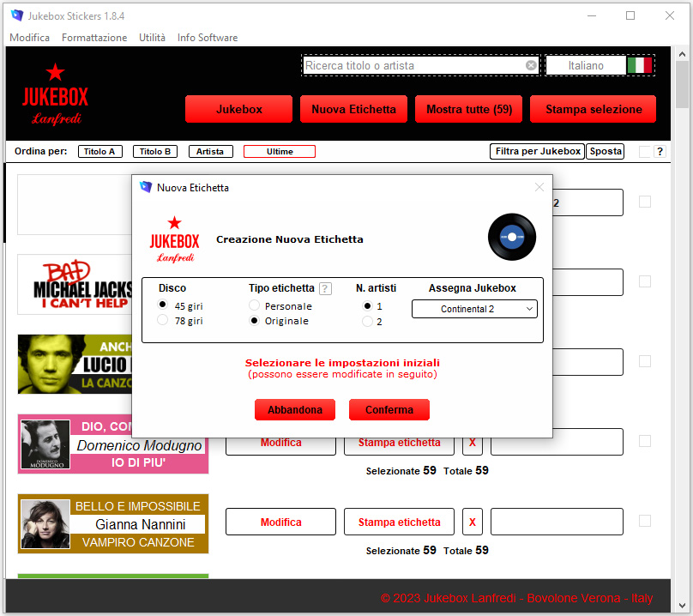
Task: Click Stampa etichetta for the Domenico Modugno label
Action: coord(399,443)
